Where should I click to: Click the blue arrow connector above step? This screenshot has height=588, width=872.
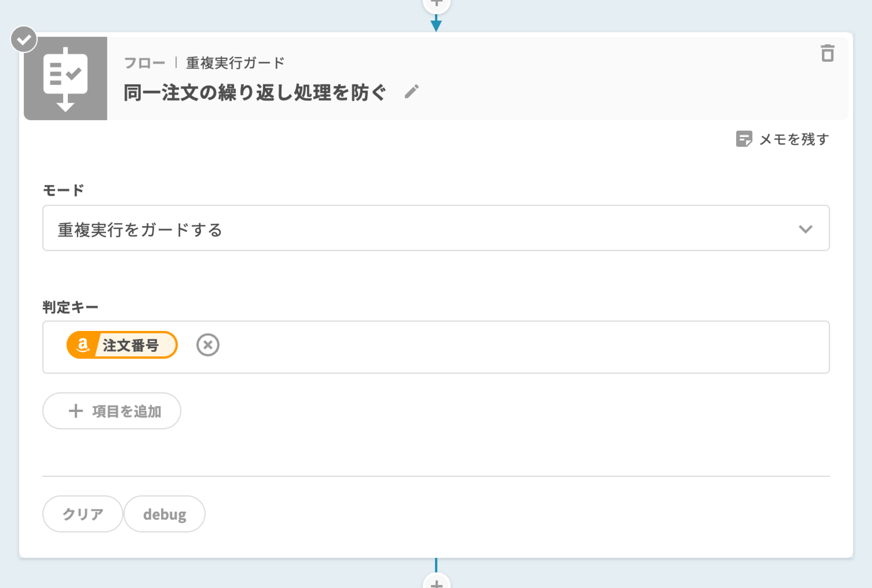pyautogui.click(x=436, y=24)
